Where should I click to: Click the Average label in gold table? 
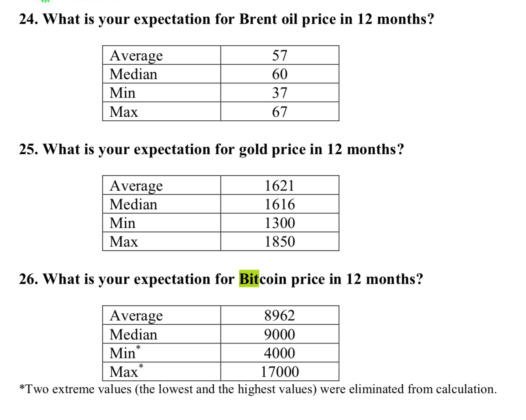[x=136, y=186]
